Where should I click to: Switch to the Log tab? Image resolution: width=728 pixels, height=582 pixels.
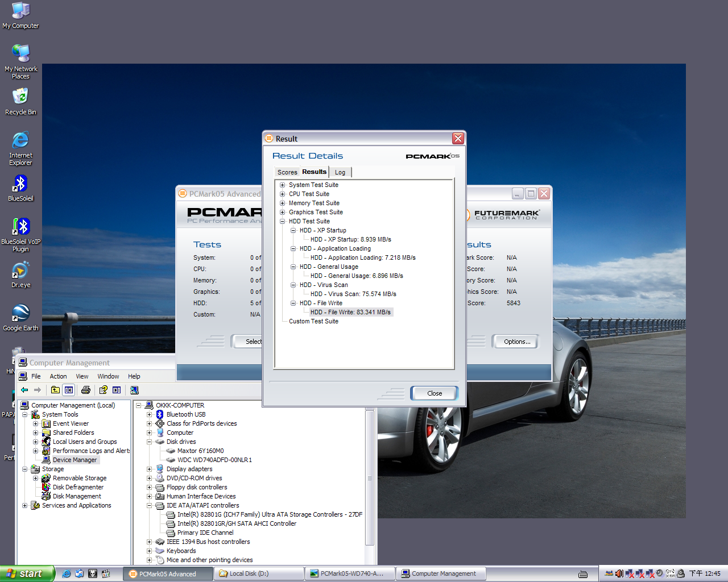(x=340, y=172)
